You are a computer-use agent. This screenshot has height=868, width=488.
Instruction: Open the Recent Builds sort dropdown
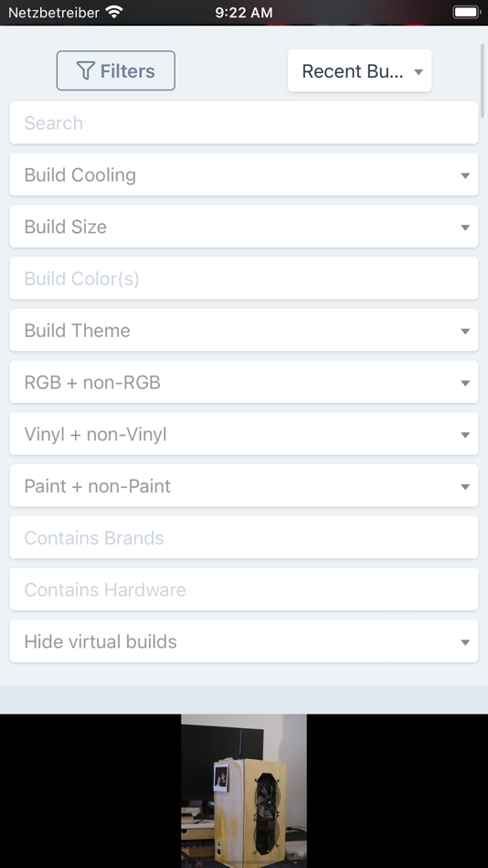[359, 71]
